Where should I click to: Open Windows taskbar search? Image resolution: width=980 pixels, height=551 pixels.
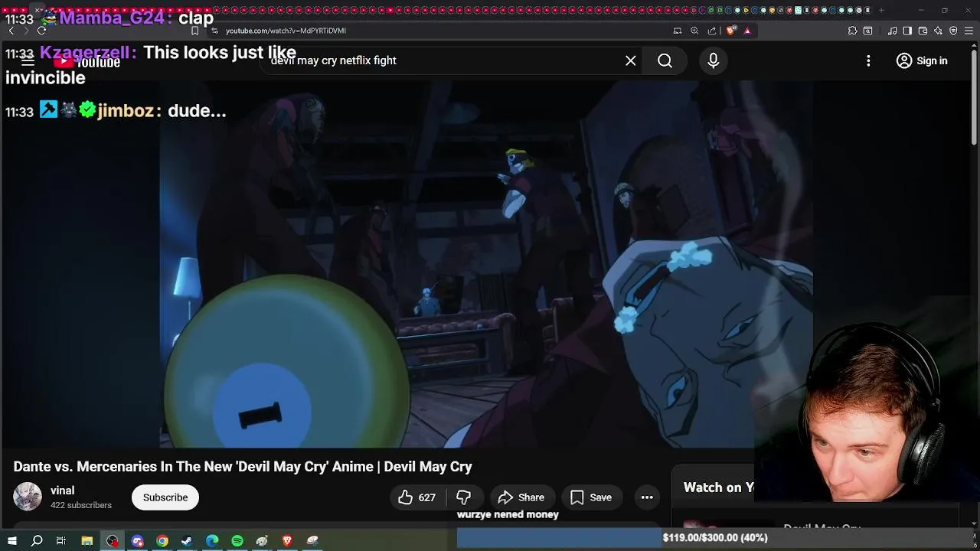pyautogui.click(x=37, y=541)
